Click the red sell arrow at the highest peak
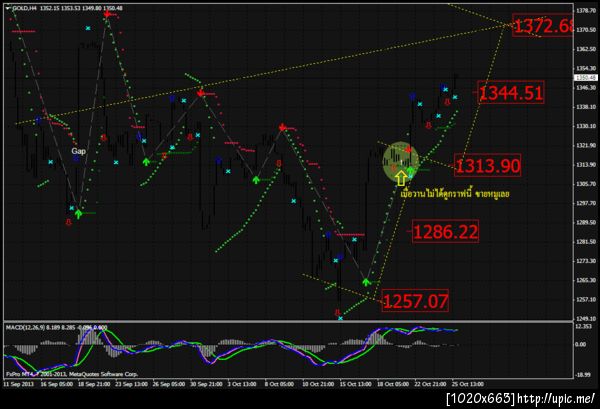The image size is (600, 409). 107,15
